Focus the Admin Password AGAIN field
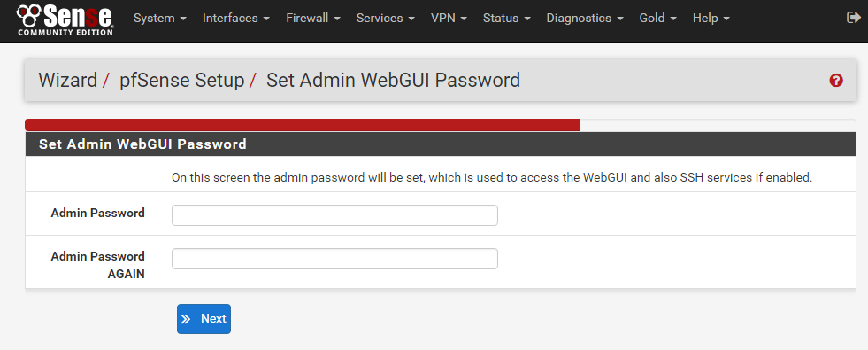Image resolution: width=868 pixels, height=350 pixels. click(335, 259)
